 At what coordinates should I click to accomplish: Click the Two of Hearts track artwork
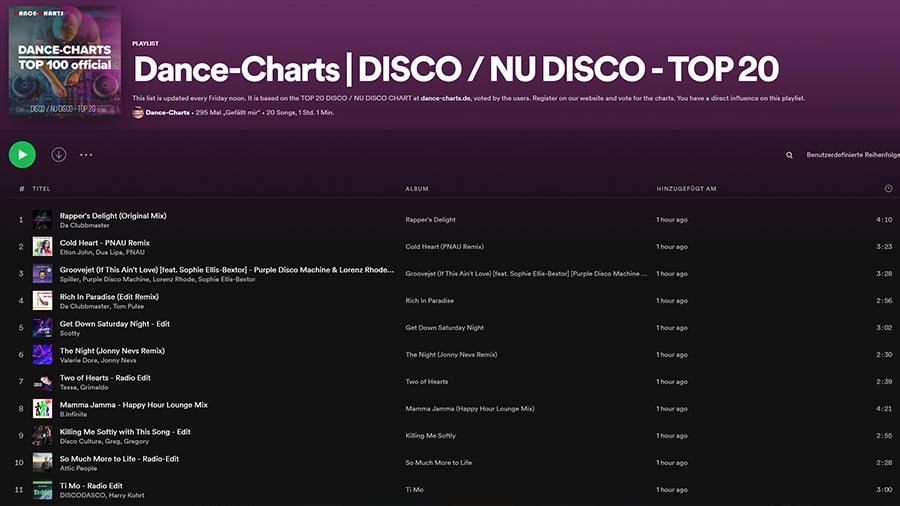click(42, 382)
